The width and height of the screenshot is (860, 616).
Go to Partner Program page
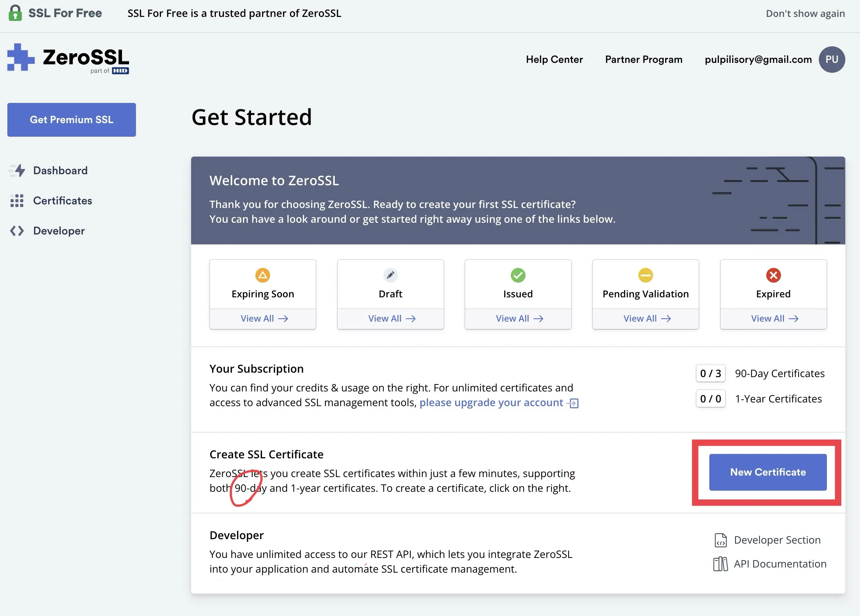click(644, 60)
